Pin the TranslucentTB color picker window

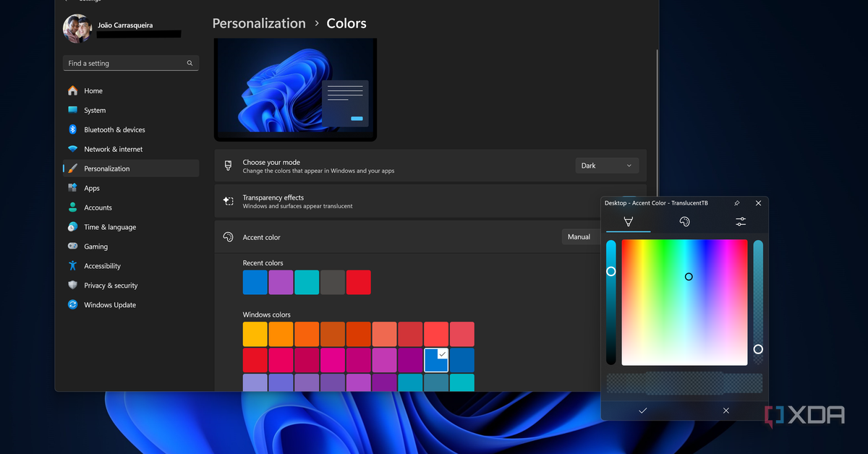pyautogui.click(x=736, y=203)
